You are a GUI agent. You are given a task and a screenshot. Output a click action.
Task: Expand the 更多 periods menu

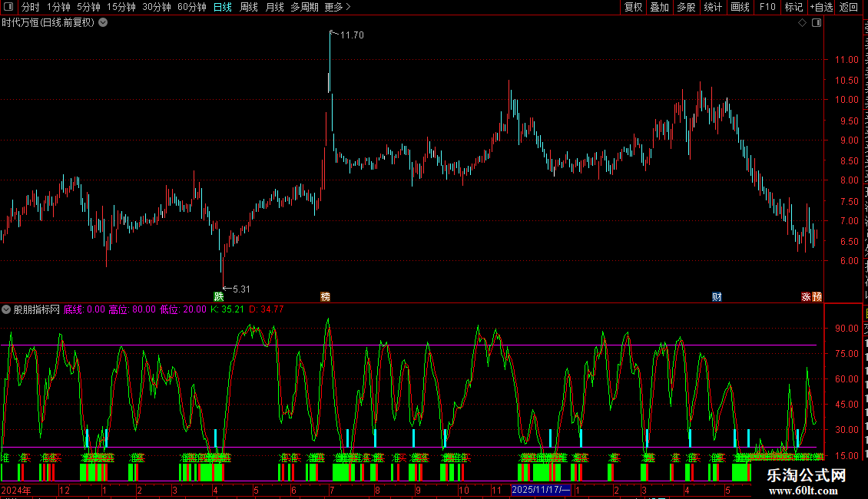[x=337, y=7]
